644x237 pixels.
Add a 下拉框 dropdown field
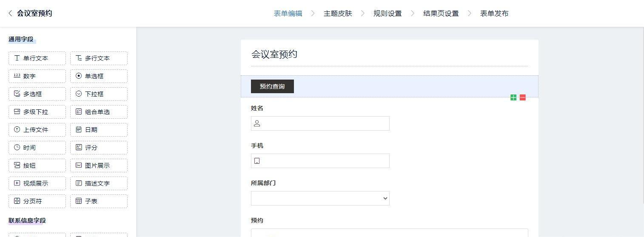(x=99, y=94)
